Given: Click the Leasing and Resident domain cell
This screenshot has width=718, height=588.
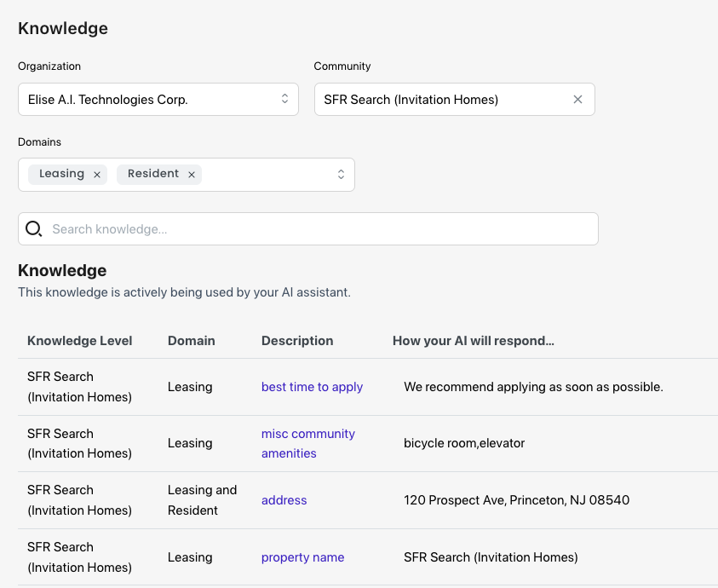Looking at the screenshot, I should click(x=203, y=500).
